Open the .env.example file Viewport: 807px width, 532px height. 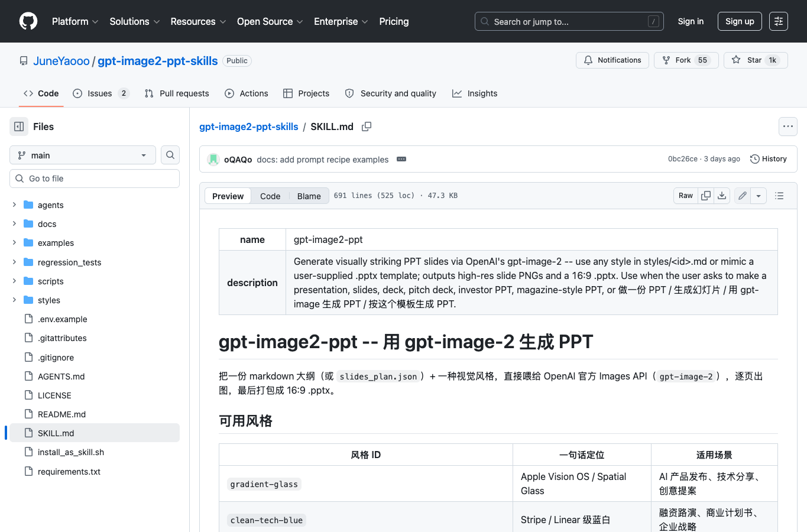point(63,319)
